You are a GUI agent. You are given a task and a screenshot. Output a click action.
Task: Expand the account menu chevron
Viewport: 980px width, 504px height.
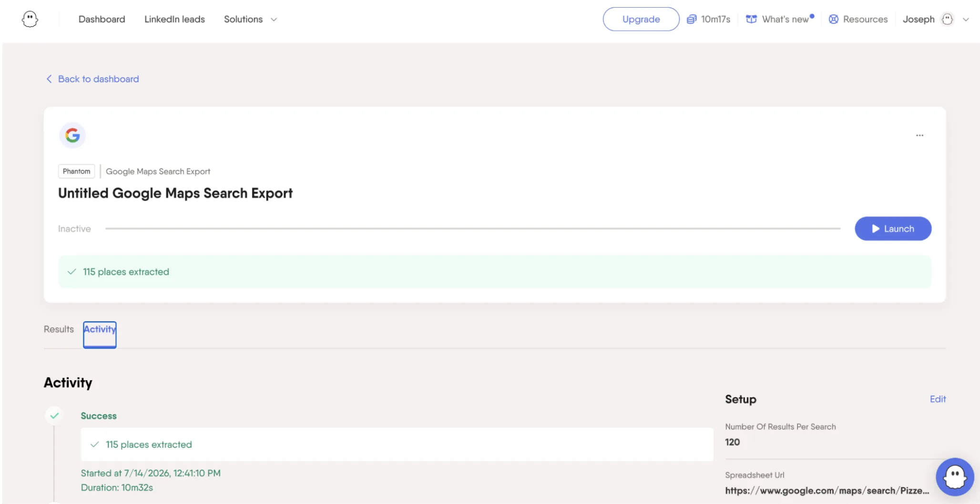(x=966, y=20)
